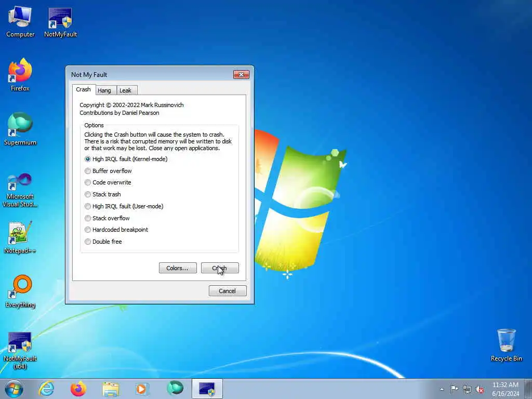The height and width of the screenshot is (399, 532).
Task: Close the Not My Fault dialog
Action: [x=241, y=74]
